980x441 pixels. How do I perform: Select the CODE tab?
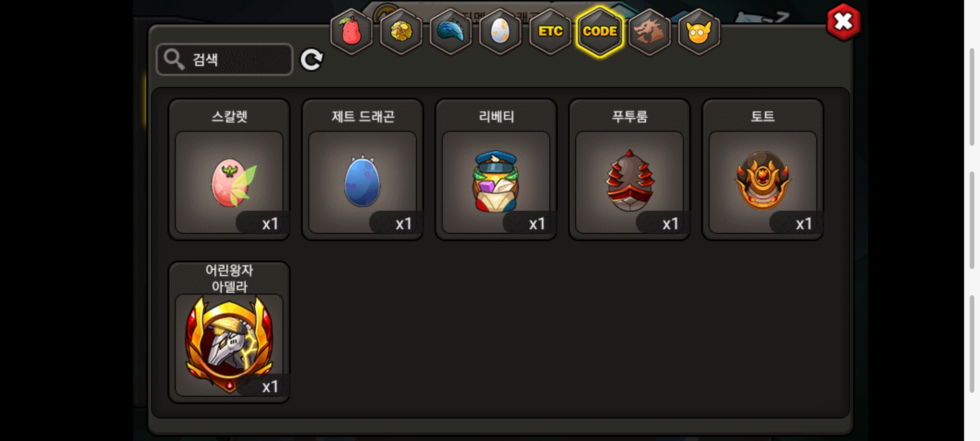(x=600, y=31)
